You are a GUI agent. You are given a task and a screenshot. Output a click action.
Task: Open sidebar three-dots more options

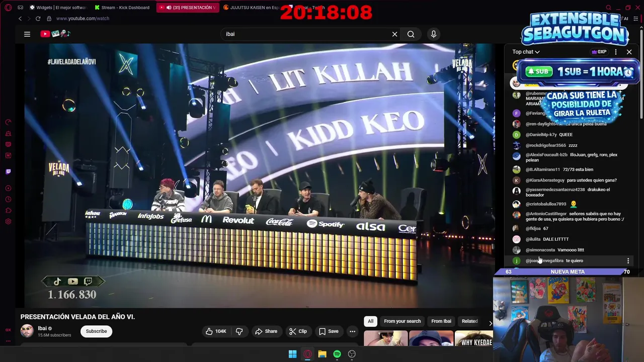point(8,341)
